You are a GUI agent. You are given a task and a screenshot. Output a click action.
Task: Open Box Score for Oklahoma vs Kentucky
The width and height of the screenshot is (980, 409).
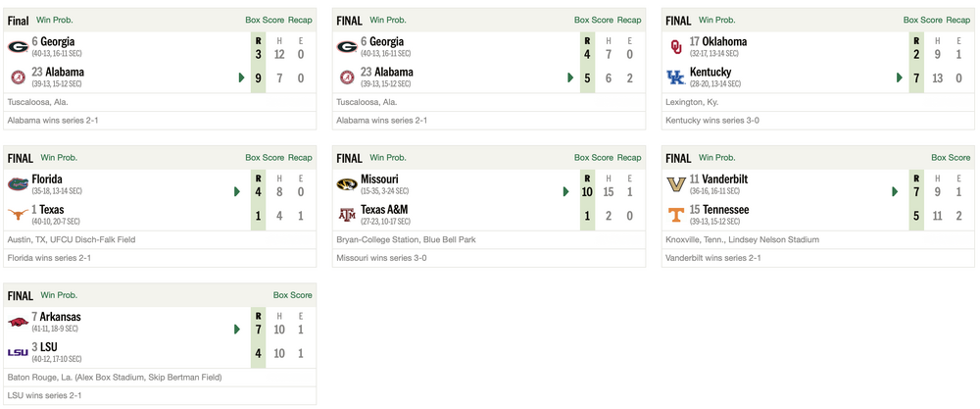coord(922,20)
